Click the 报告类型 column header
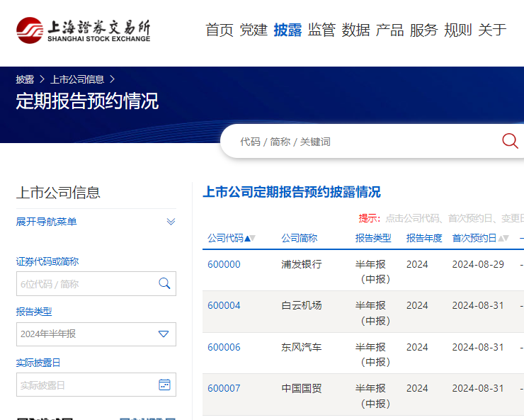Image resolution: width=524 pixels, height=420 pixels. click(x=373, y=238)
